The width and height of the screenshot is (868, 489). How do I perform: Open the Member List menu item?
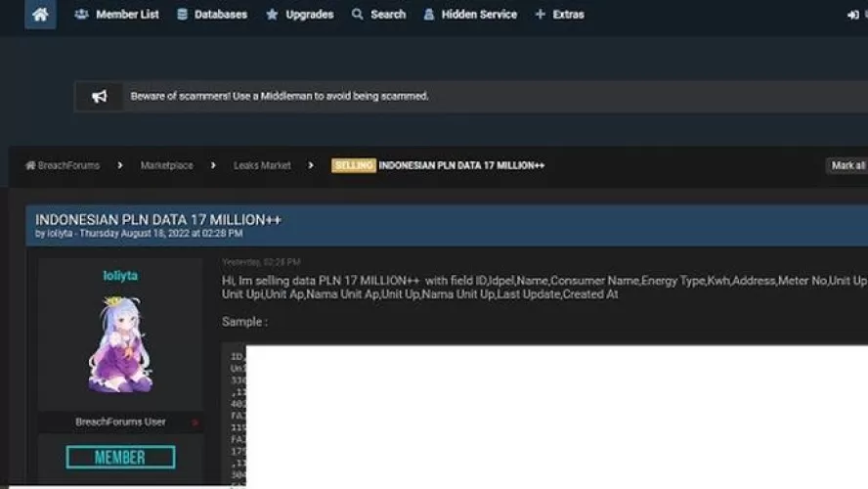127,15
